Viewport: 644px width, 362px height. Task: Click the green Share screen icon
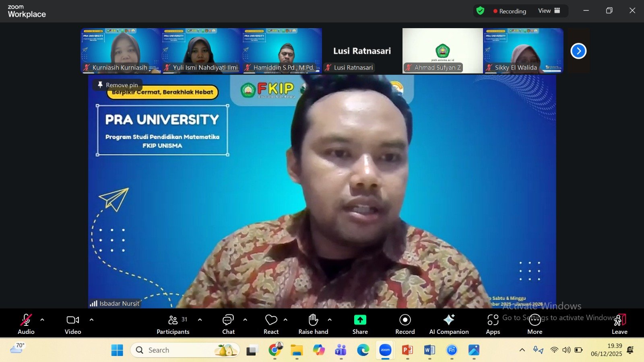[x=359, y=320]
